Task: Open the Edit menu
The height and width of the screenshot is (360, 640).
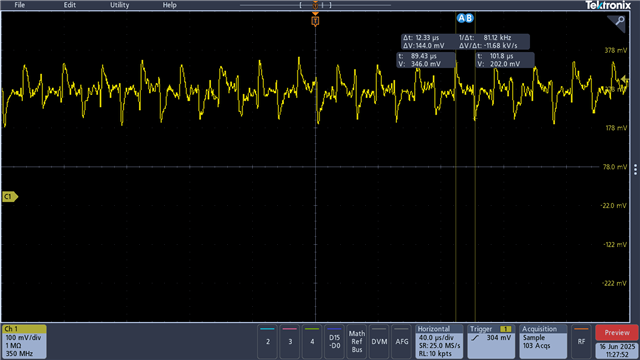Action: [69, 5]
